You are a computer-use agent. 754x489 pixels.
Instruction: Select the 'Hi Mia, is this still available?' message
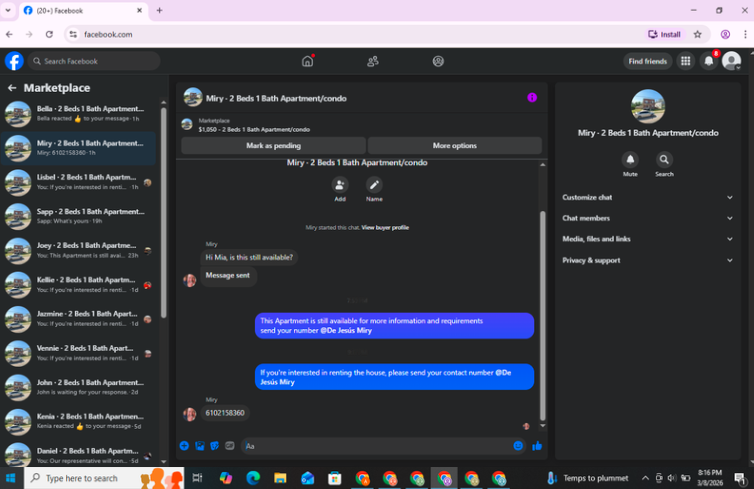249,257
